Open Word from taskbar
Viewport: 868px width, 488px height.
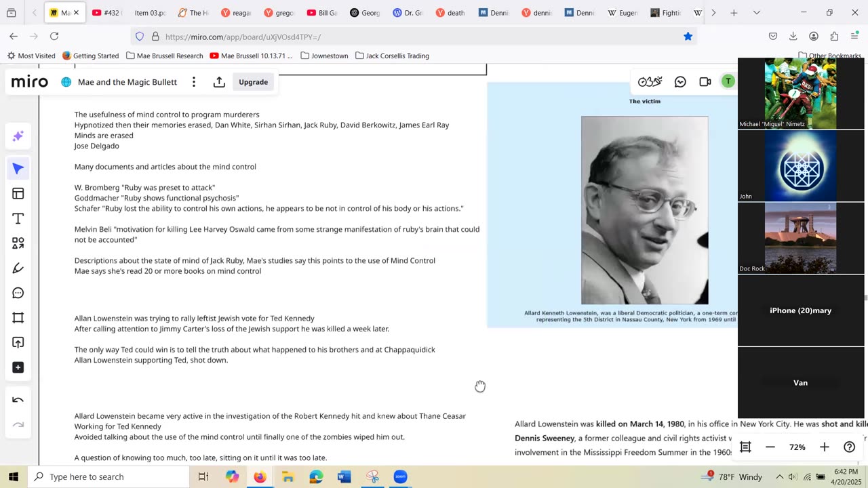[x=344, y=476]
